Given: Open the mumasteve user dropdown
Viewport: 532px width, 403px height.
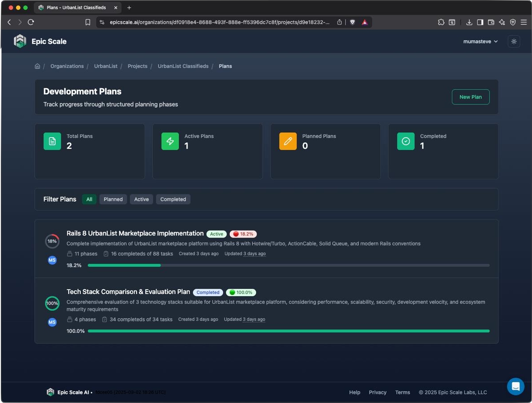Looking at the screenshot, I should point(480,42).
